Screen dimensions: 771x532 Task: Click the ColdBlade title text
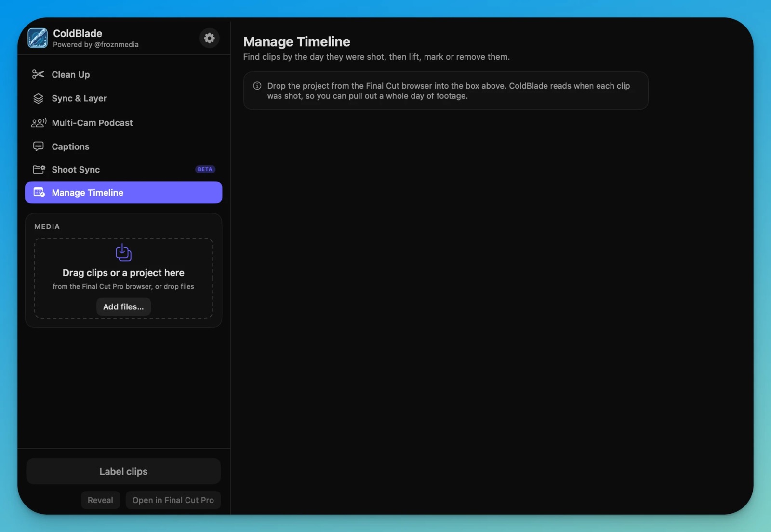pyautogui.click(x=78, y=33)
